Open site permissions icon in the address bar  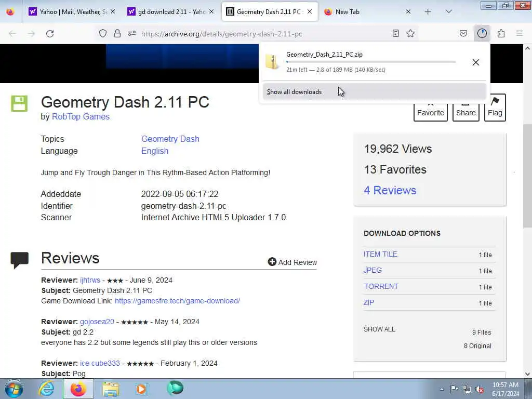point(132,33)
